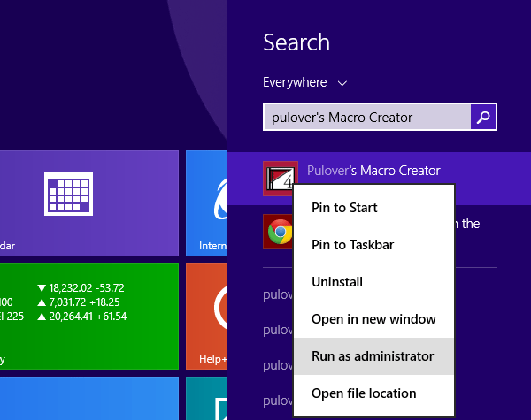
Task: Click the Search heading
Action: pos(296,42)
